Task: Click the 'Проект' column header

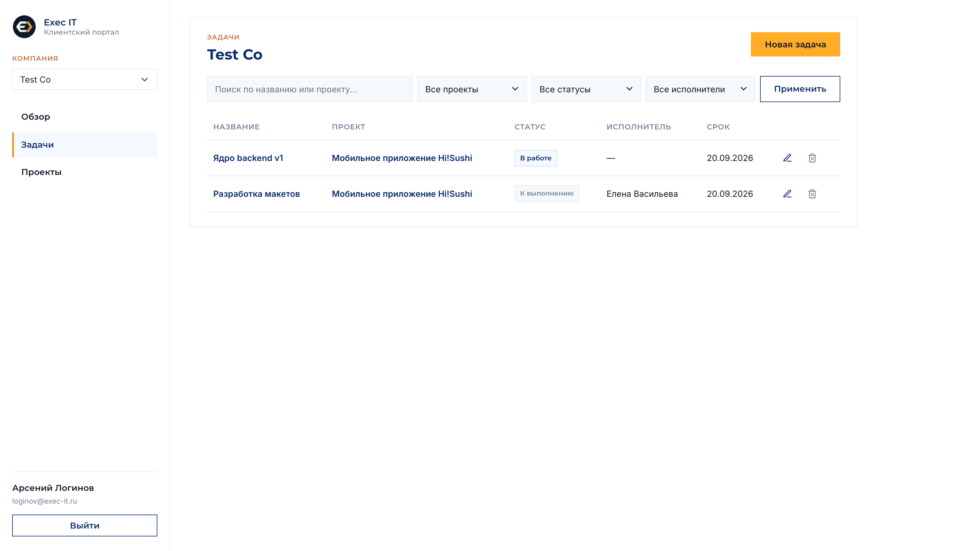Action: coord(348,127)
